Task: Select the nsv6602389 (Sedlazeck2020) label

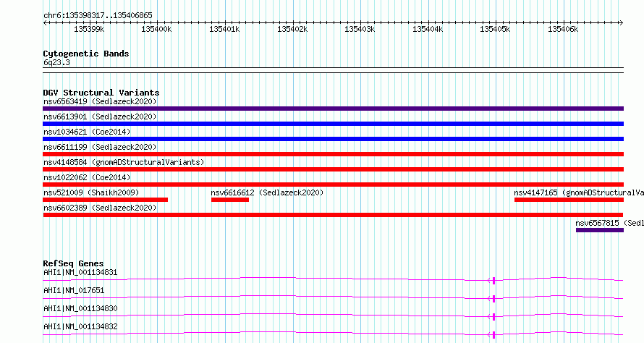Action: click(x=100, y=208)
